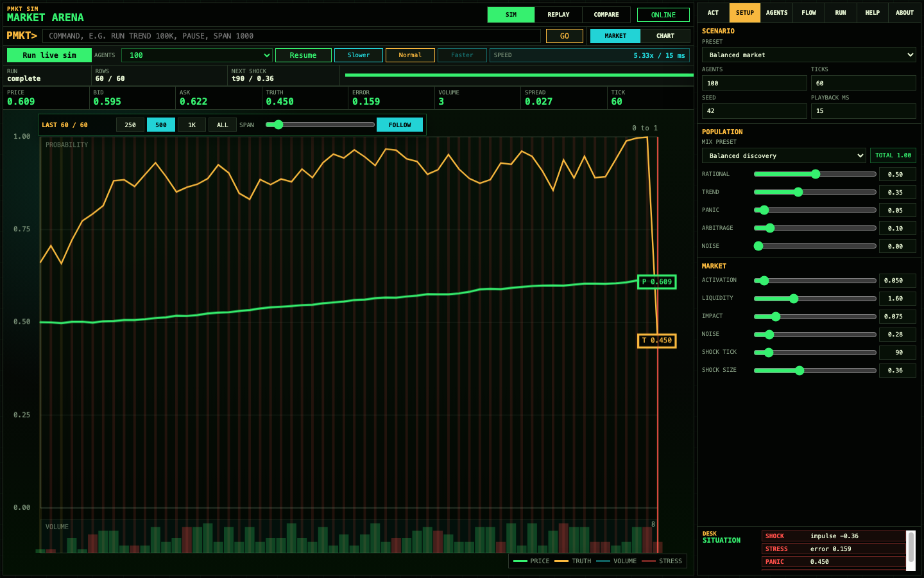Click the PLAYBACK MS input field
This screenshot has height=578, width=924.
tap(864, 111)
